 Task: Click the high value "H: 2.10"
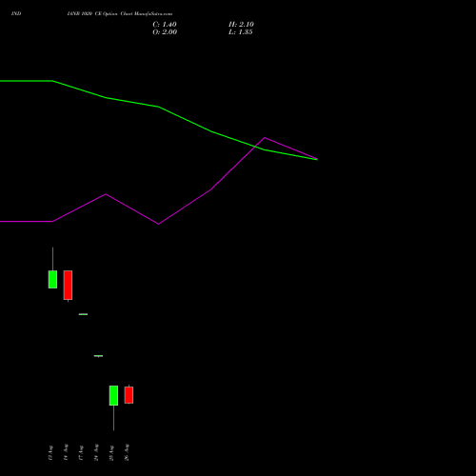[x=241, y=25]
